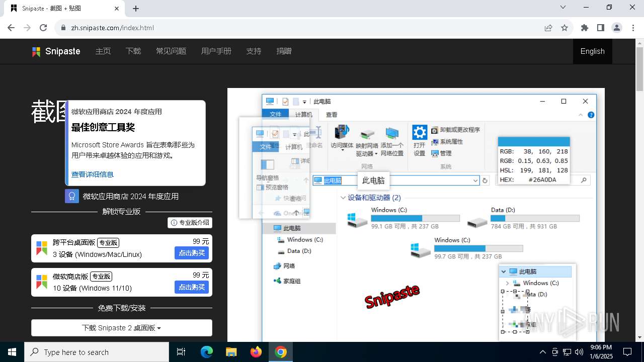The height and width of the screenshot is (362, 644).
Task: Launch Firefox from taskbar
Action: [x=256, y=352]
